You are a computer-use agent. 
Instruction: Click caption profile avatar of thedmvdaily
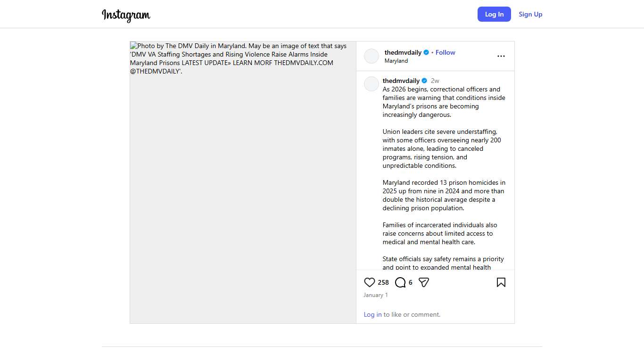tap(372, 84)
